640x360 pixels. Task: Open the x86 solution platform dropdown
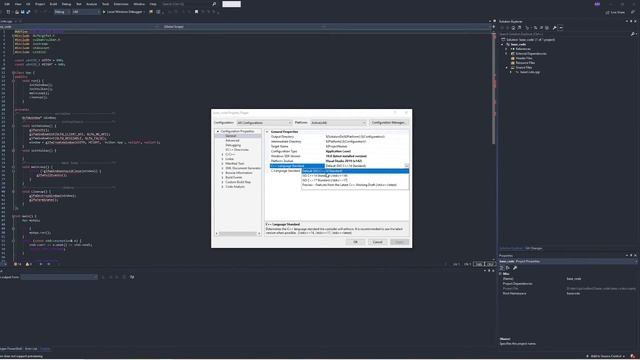[86, 12]
